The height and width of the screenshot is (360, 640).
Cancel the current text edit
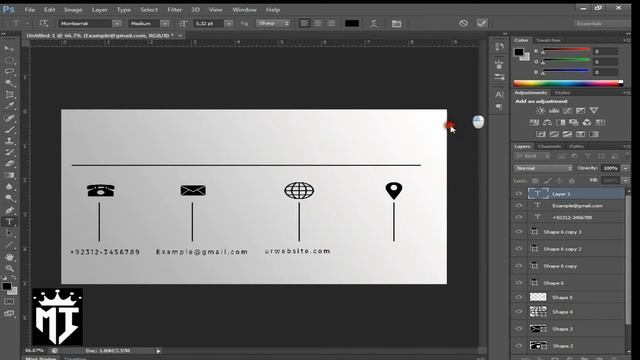point(463,23)
